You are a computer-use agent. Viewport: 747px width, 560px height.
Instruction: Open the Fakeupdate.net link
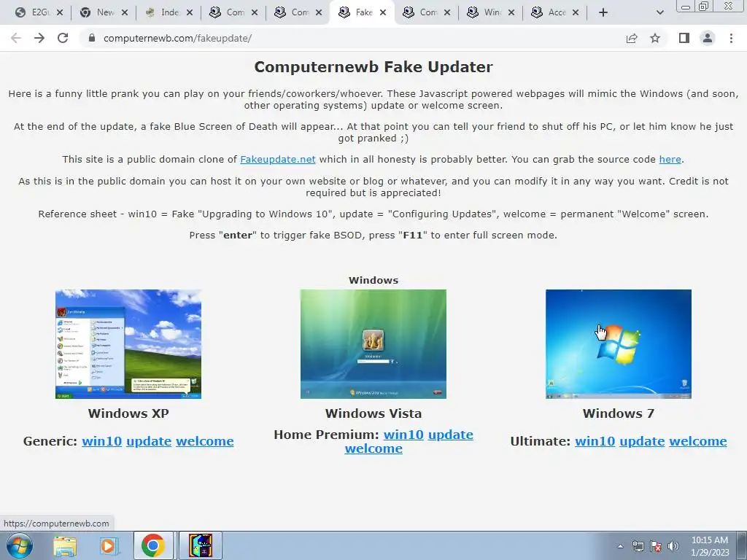[278, 160]
